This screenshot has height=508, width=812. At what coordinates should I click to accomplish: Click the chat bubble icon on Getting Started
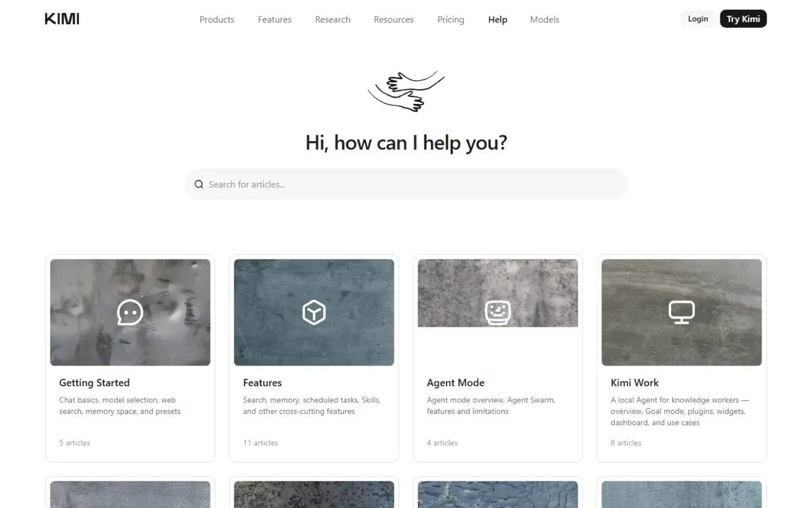coord(130,312)
